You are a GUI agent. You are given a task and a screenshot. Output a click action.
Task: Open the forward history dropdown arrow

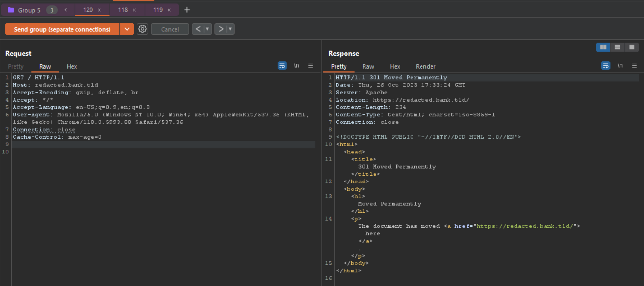(x=230, y=29)
